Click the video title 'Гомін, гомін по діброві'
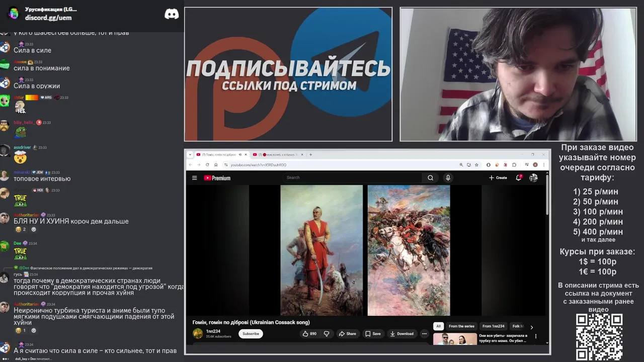The image size is (644, 362). pyautogui.click(x=251, y=322)
